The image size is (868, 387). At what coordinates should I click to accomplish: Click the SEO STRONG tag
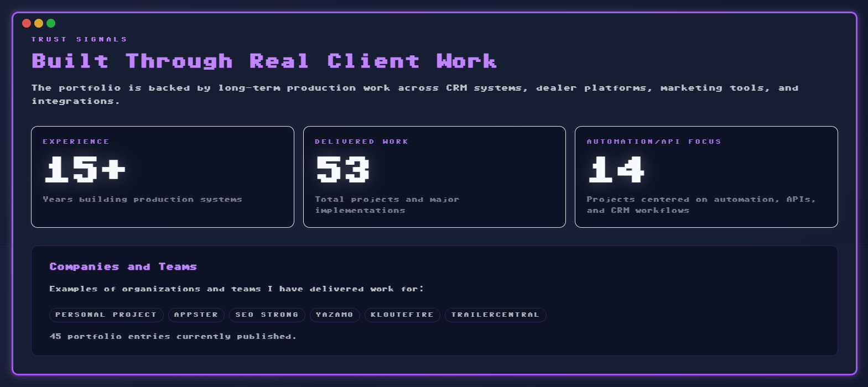pos(267,315)
